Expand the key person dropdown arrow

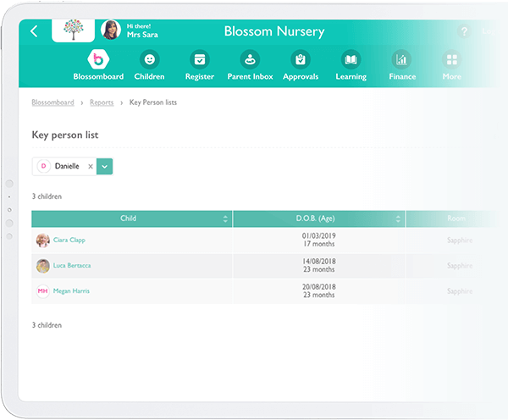[x=105, y=166]
